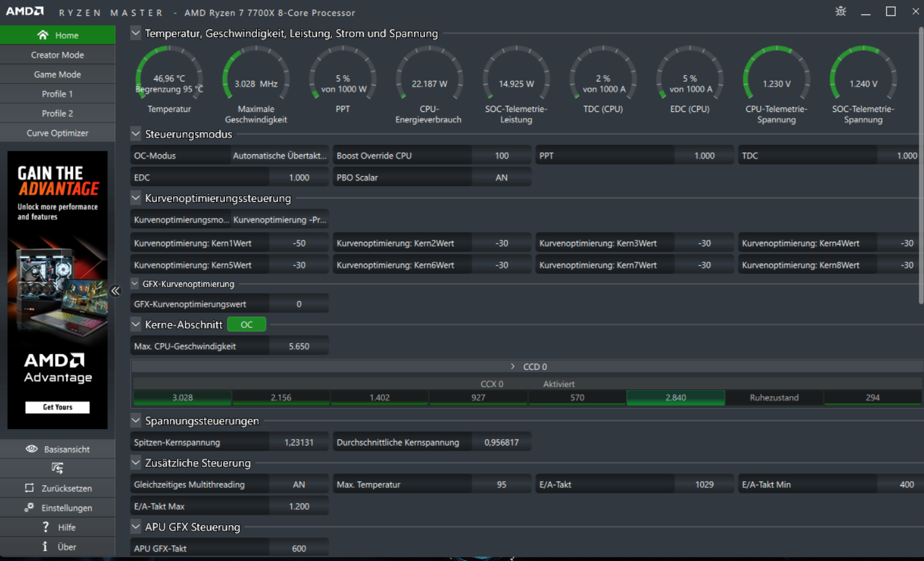Viewport: 924px width, 561px height.
Task: Collapse the Steuerungsmodus section
Action: (136, 134)
